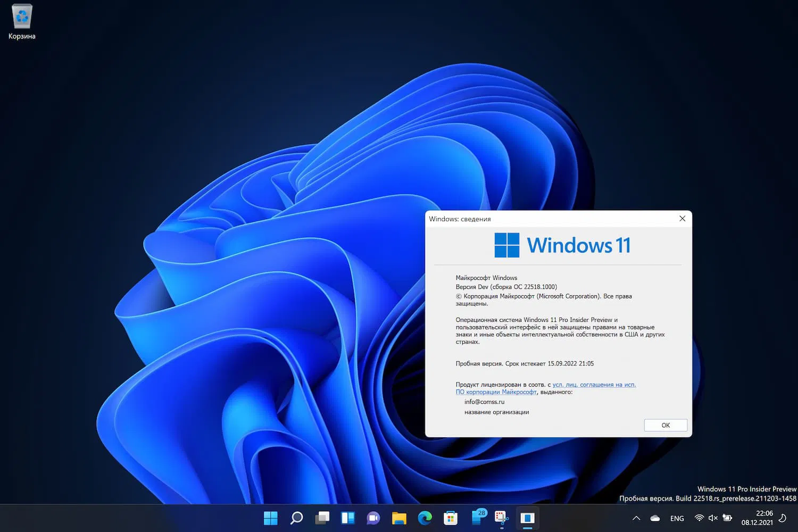The image size is (798, 532).
Task: Launch File Explorer from the taskbar
Action: click(398, 518)
